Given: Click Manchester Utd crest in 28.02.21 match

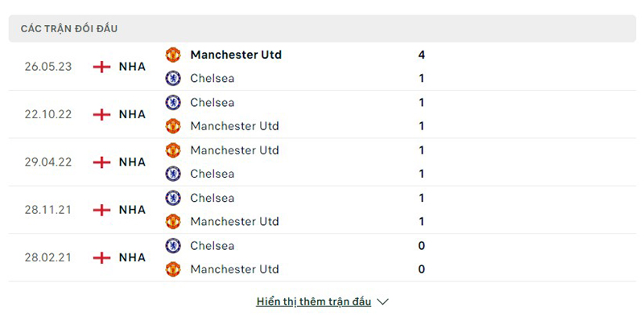Looking at the screenshot, I should tap(173, 269).
